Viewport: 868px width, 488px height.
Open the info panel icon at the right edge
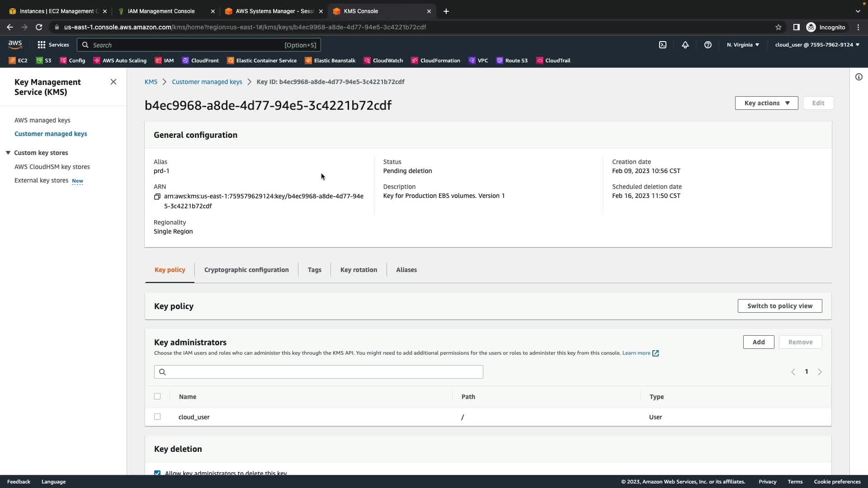point(859,77)
